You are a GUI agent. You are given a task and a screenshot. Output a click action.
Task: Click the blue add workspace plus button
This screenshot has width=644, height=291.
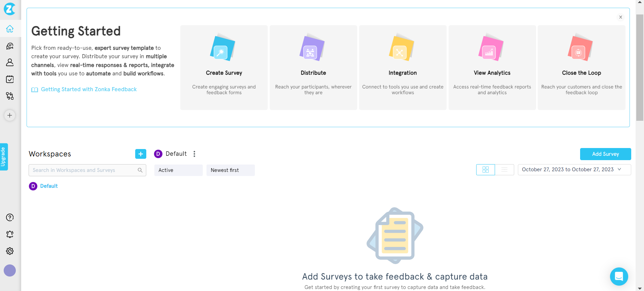141,154
